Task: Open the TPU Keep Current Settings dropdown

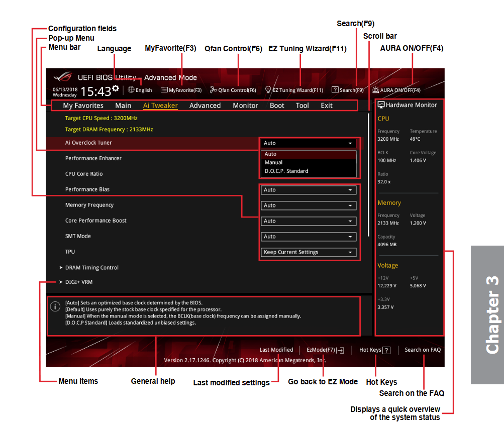Action: (309, 252)
